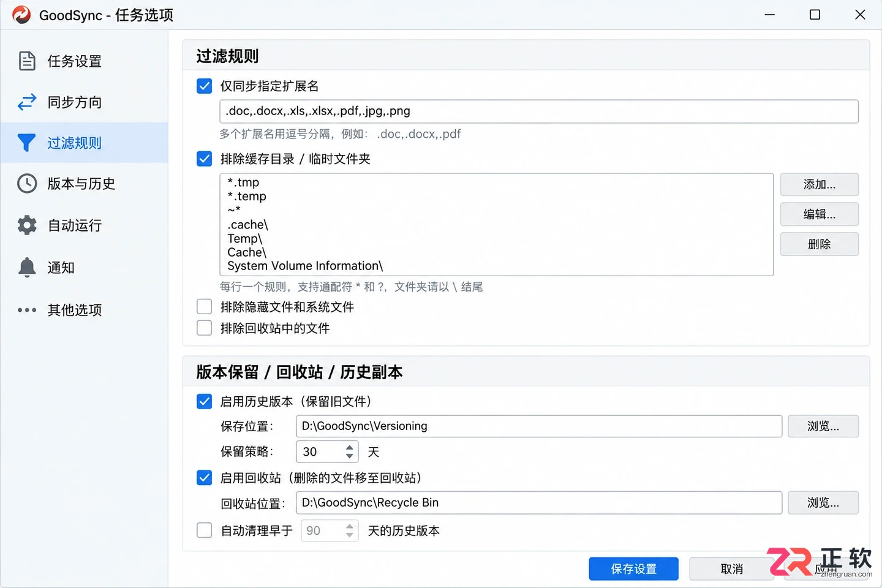Browse for the 保存位置 folder
Viewport: 882px width, 588px height.
(823, 426)
